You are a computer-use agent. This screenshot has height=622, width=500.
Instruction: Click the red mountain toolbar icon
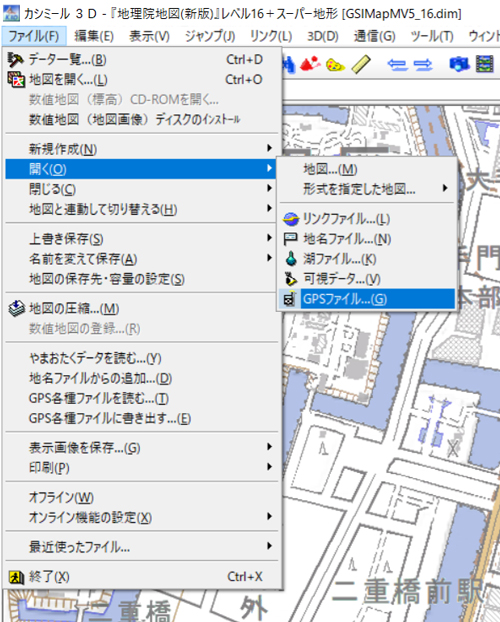tap(310, 64)
